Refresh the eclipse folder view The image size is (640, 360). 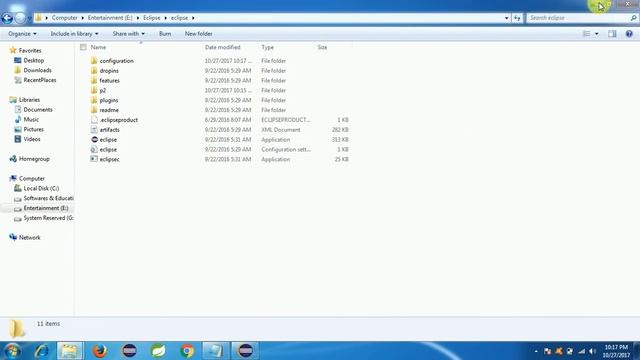pos(517,18)
